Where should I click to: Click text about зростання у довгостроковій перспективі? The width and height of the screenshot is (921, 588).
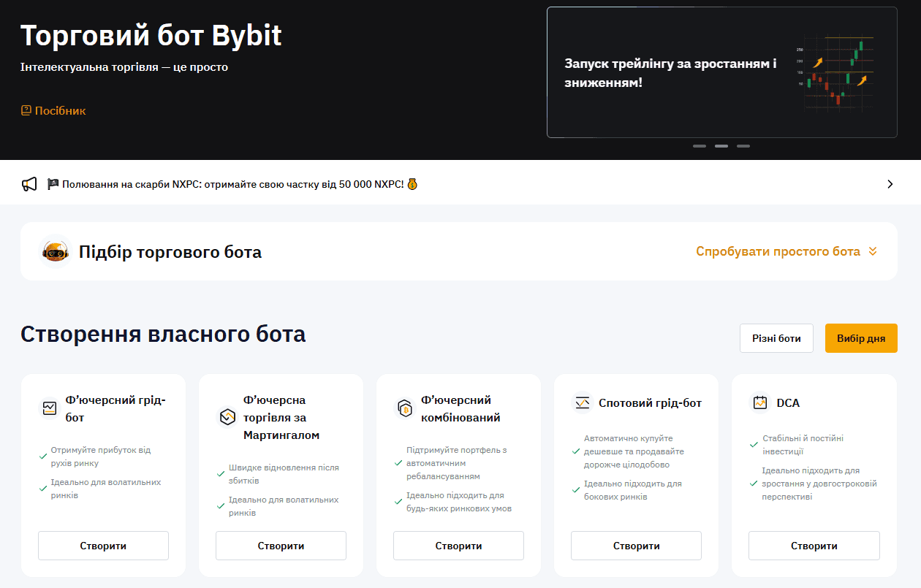click(x=819, y=484)
